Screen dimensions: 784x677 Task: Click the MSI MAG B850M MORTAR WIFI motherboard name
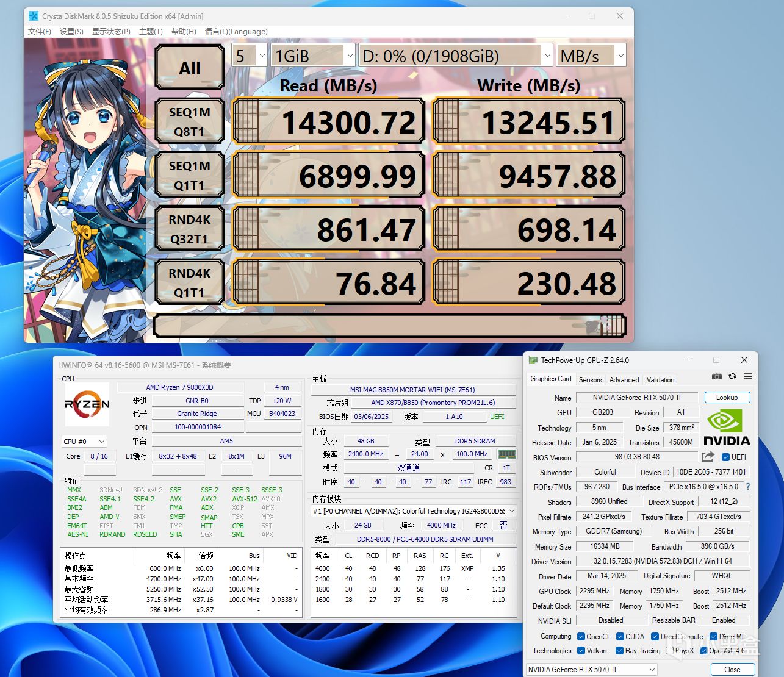pyautogui.click(x=412, y=390)
